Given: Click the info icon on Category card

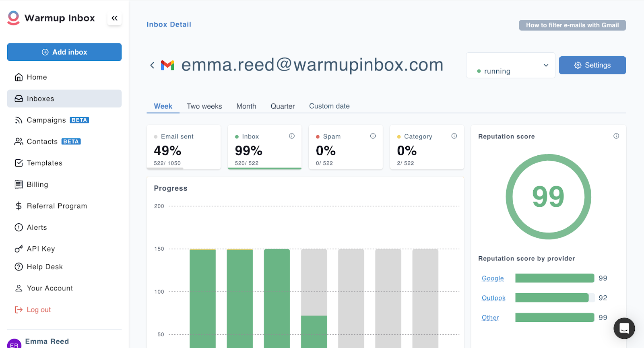Looking at the screenshot, I should 454,136.
